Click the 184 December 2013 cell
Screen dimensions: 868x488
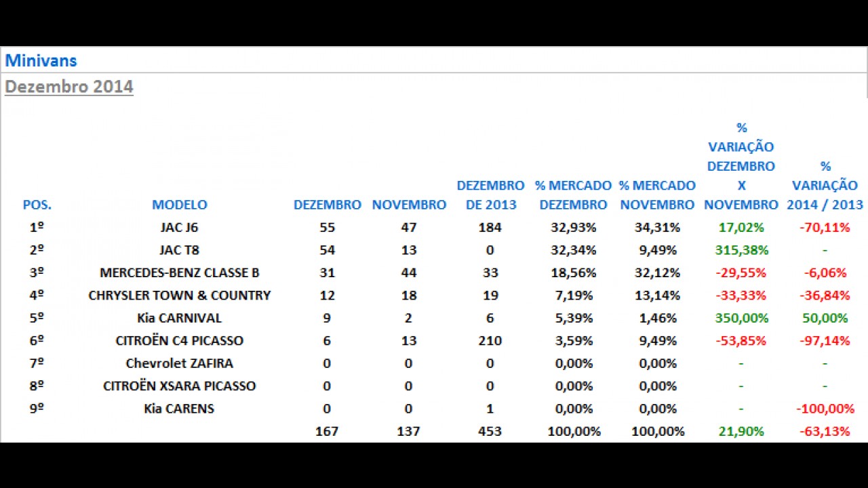(x=490, y=228)
